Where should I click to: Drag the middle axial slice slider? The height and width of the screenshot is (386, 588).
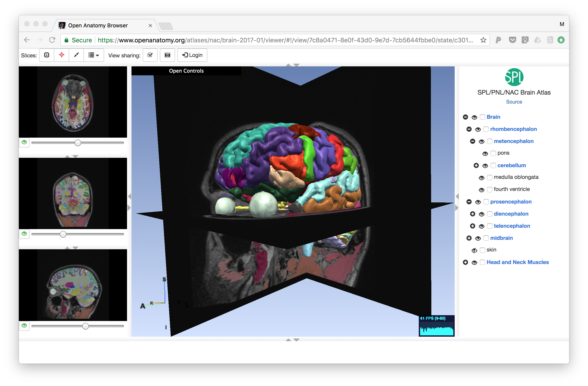tap(63, 234)
